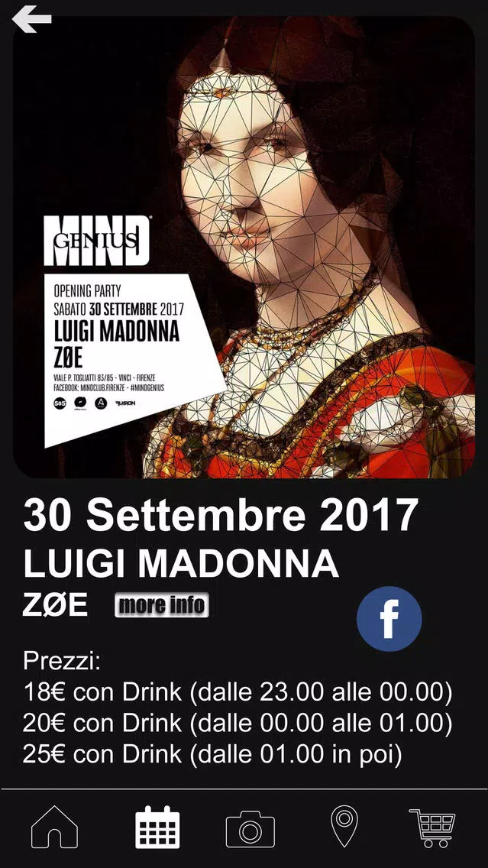Viewport: 488px width, 868px height.
Task: Select the 25€ con Drink price line
Action: tap(212, 755)
